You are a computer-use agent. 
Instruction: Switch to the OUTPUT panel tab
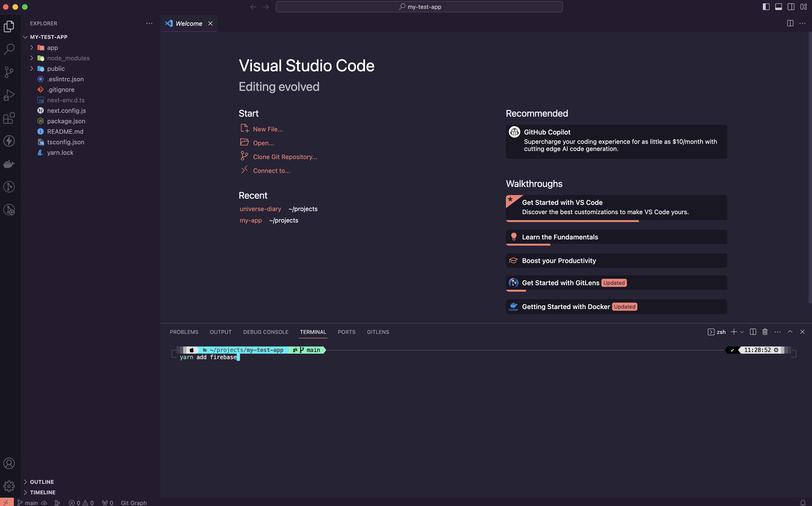(x=221, y=332)
